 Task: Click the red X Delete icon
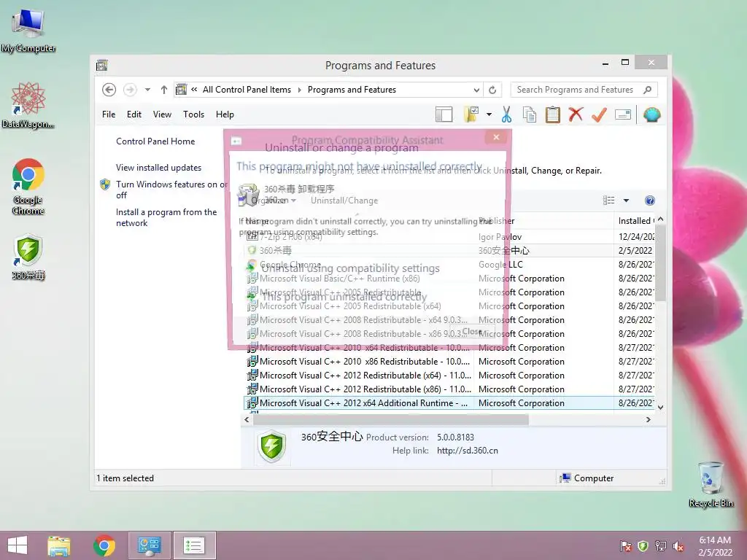point(576,114)
